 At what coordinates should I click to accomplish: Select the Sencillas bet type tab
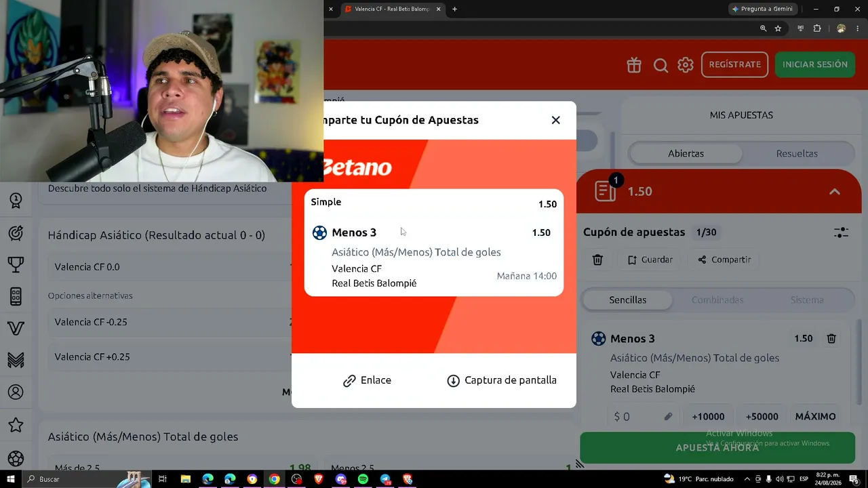click(627, 300)
